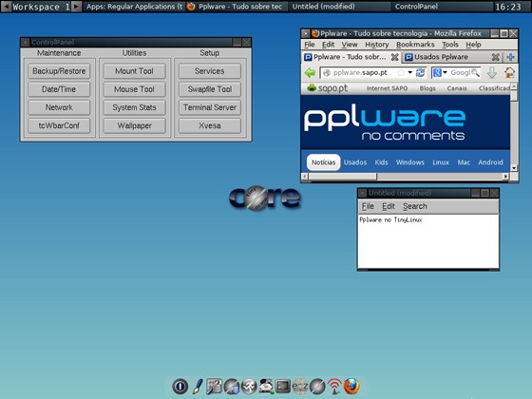Open the Wallpaper utility
Screen dimensions: 532x399
134,125
